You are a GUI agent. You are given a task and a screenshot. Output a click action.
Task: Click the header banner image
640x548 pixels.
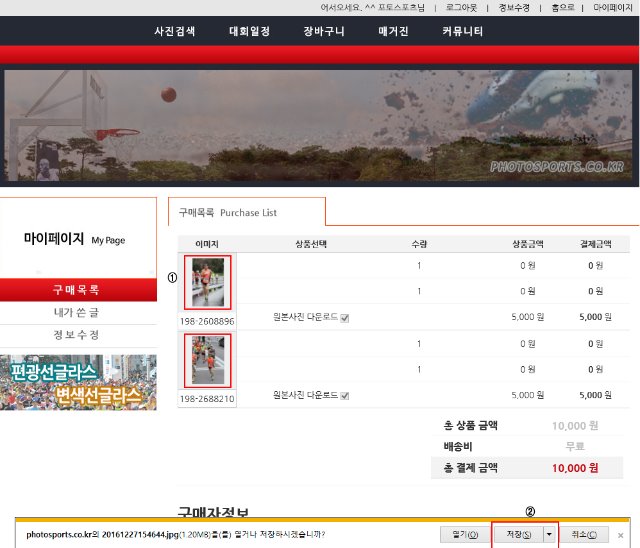pyautogui.click(x=319, y=126)
